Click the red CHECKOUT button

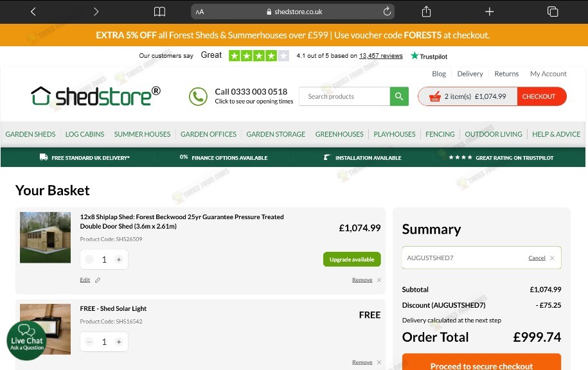pos(542,96)
